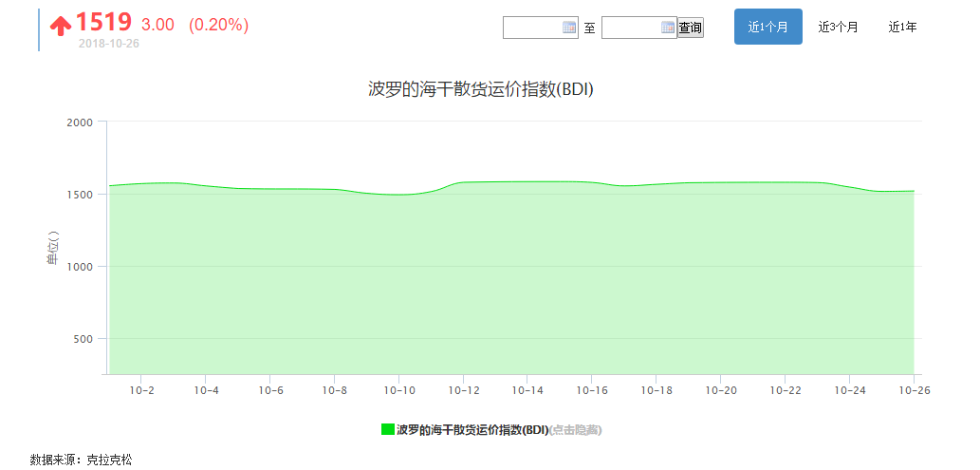Click the y-axis label 1000
Viewport: 980px width, 470px height.
pos(80,267)
